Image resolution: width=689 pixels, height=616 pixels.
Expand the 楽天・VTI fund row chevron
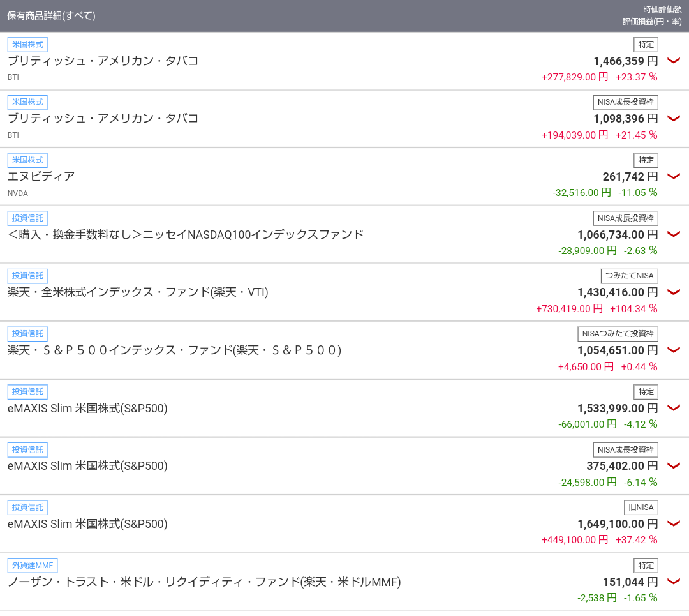click(x=674, y=292)
